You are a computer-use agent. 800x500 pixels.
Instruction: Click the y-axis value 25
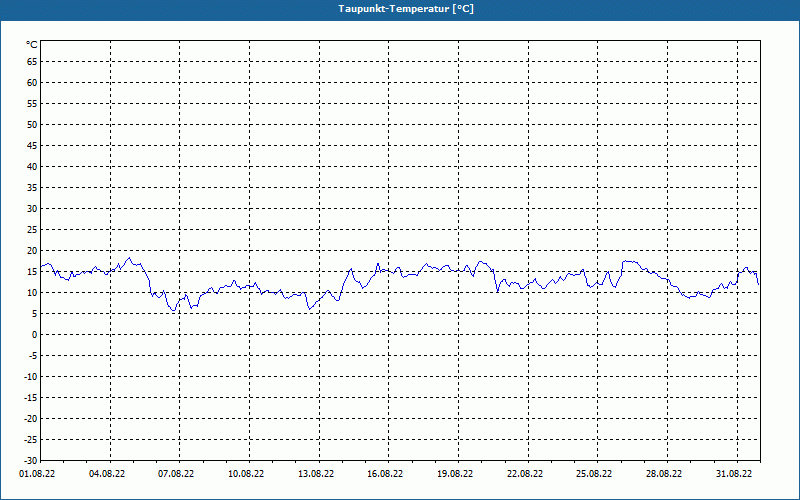pos(32,230)
